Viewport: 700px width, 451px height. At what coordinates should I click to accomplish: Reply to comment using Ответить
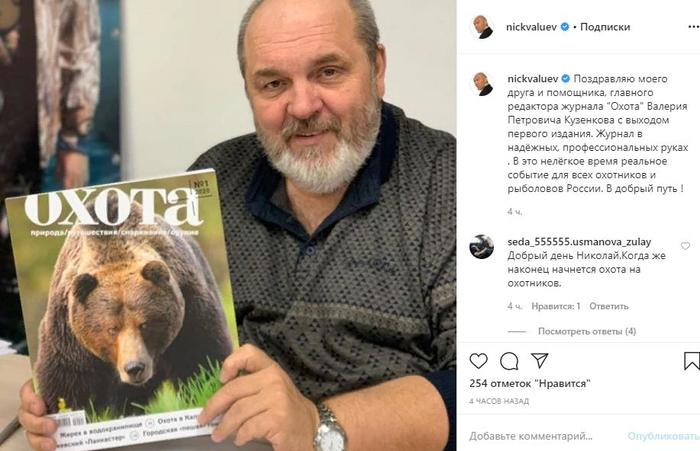pos(608,306)
